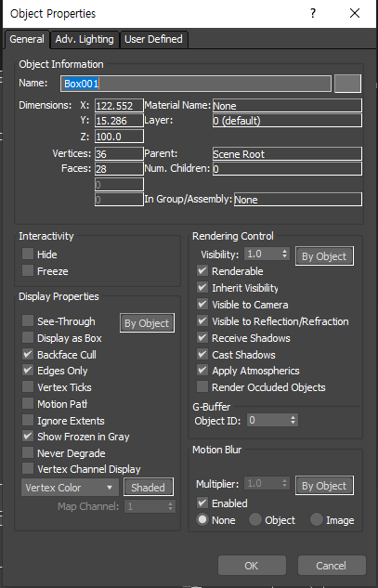Image resolution: width=378 pixels, height=588 pixels.
Task: Open the object color swatch beside Name
Action: pos(347,84)
